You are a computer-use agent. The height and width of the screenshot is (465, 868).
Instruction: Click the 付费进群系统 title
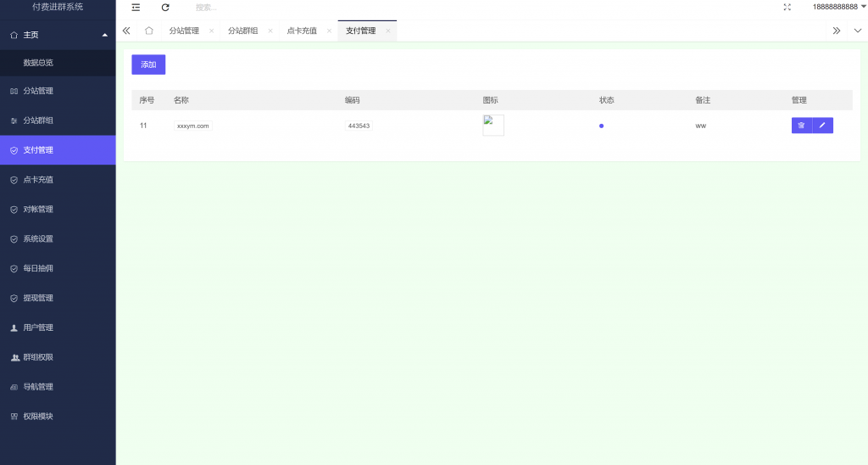click(58, 7)
